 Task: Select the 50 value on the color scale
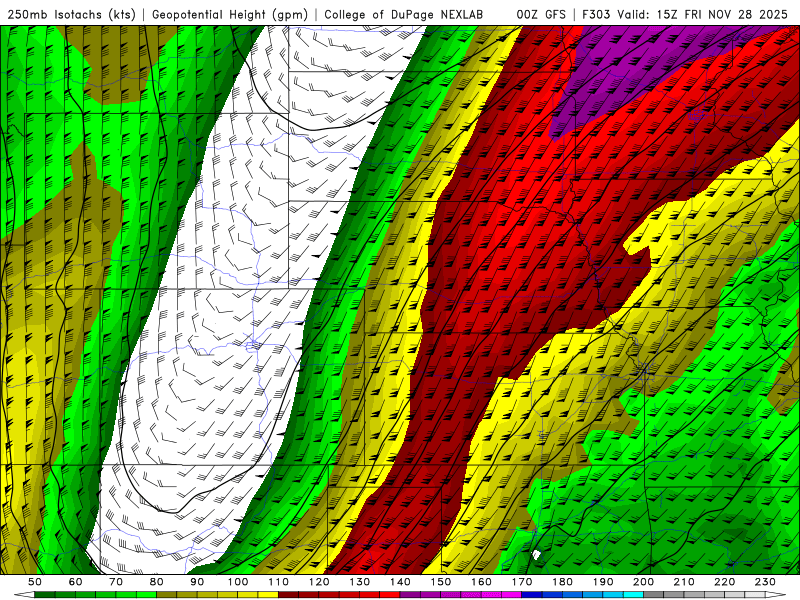click(35, 582)
